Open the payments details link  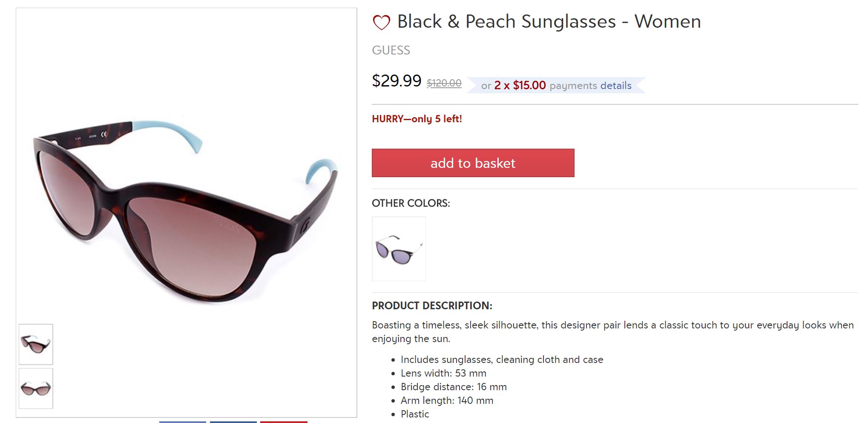pyautogui.click(x=615, y=86)
